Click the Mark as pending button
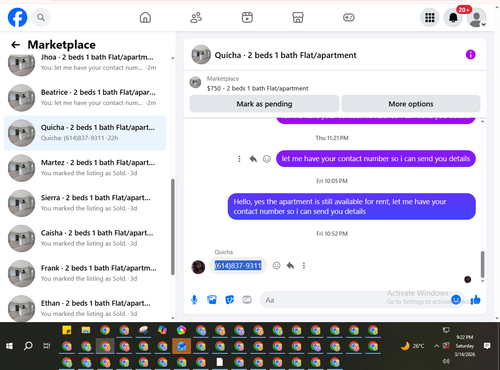This screenshot has width=500, height=370. click(264, 104)
